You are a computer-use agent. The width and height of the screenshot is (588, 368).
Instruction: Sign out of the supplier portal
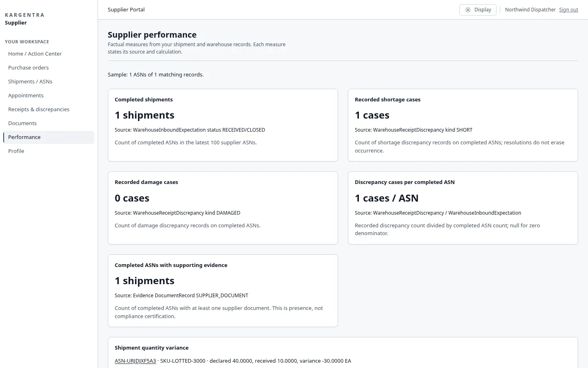pyautogui.click(x=568, y=10)
